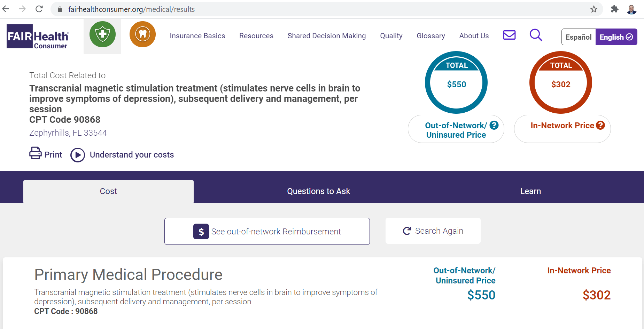
Task: Switch language to Español
Action: (x=578, y=37)
